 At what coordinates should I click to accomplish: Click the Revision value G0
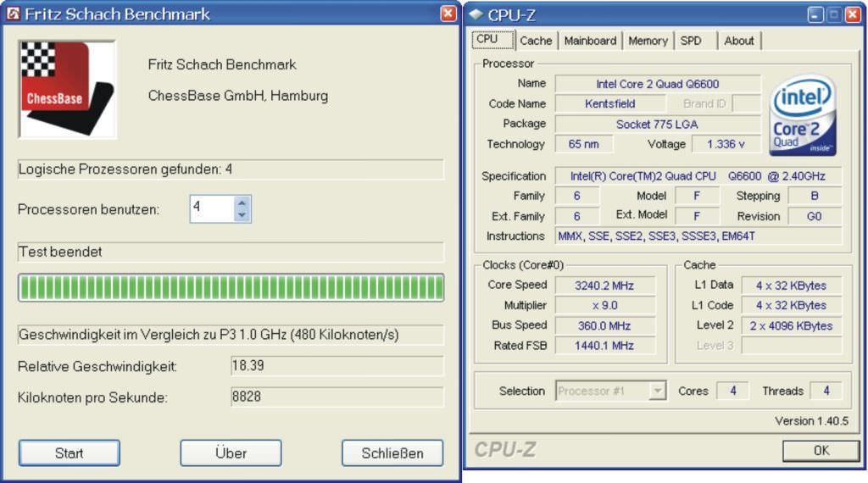815,216
